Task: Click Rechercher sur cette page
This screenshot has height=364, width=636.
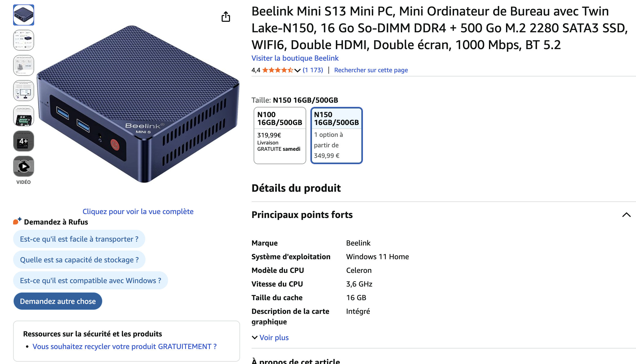Action: coord(371,70)
